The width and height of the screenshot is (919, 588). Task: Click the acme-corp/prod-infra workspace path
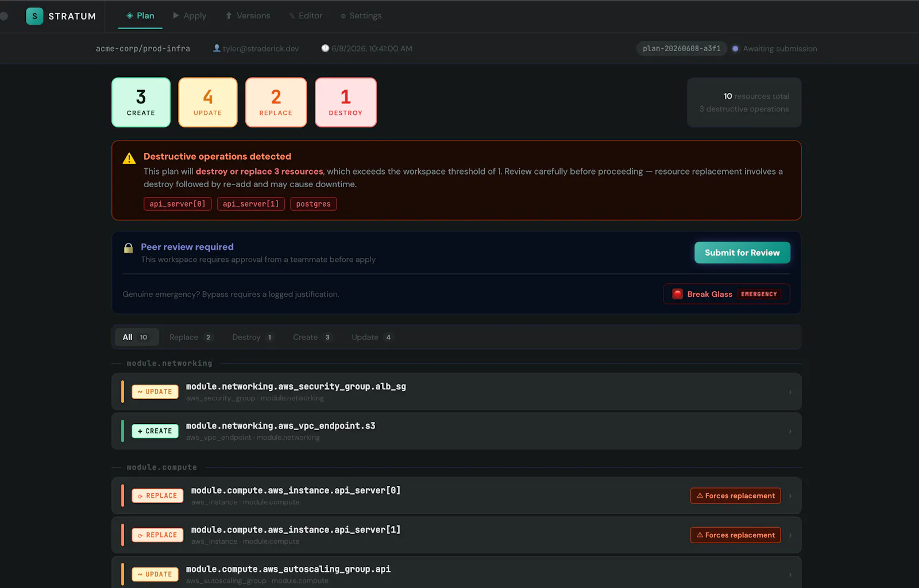(x=142, y=49)
